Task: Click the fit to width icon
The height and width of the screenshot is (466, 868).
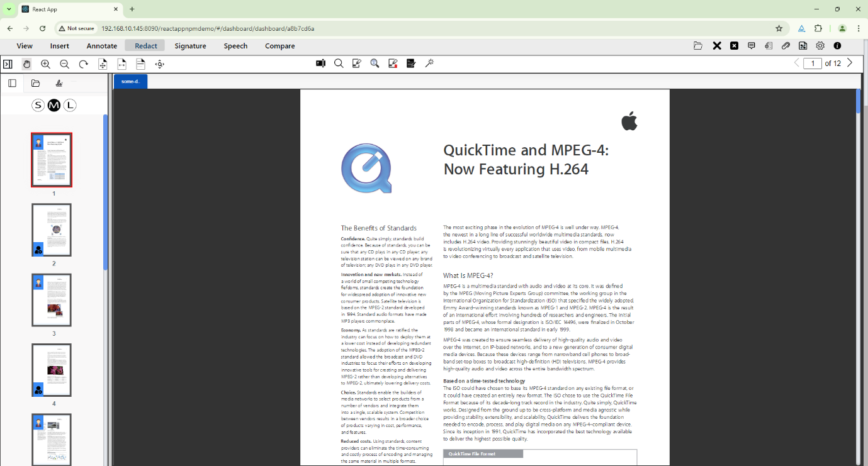Action: click(x=121, y=64)
